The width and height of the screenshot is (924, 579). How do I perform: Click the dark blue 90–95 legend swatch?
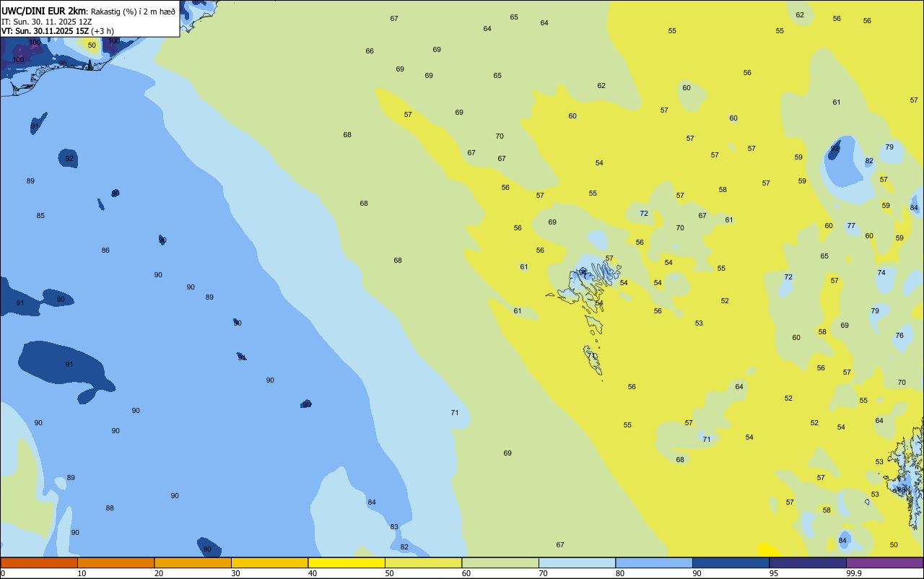click(731, 562)
